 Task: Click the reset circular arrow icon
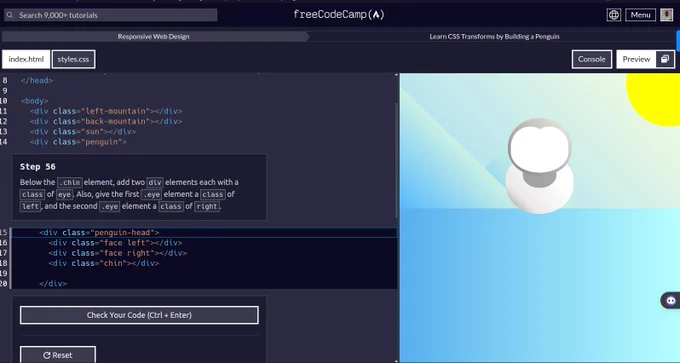coord(47,355)
